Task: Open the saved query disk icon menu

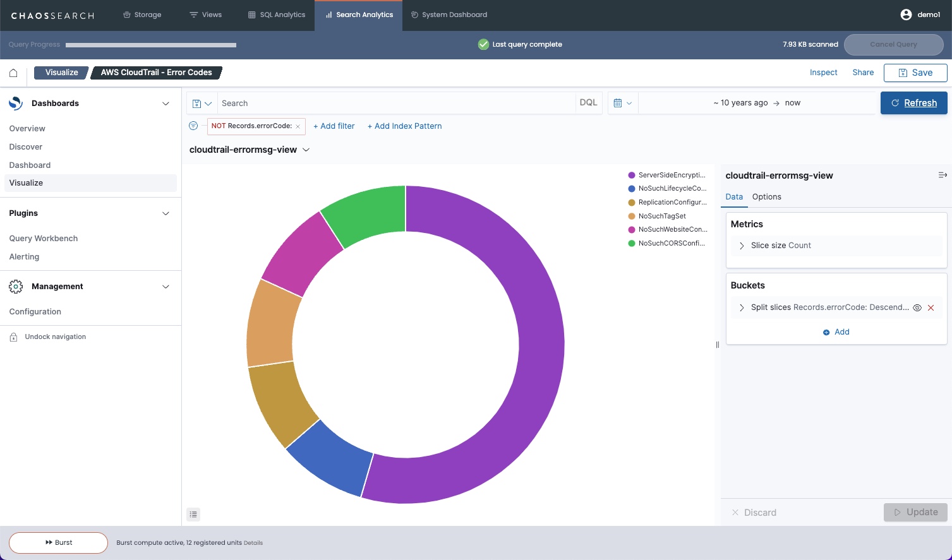Action: pyautogui.click(x=202, y=104)
